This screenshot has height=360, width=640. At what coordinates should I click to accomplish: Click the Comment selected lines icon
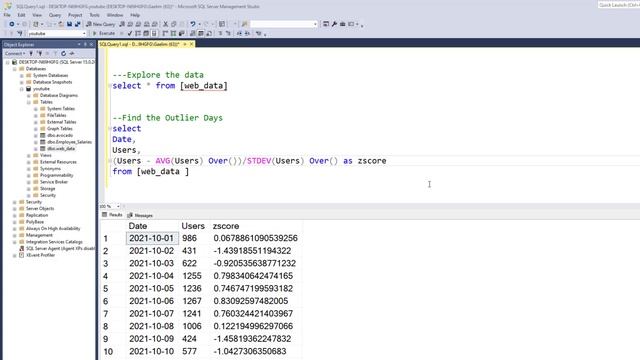[220, 33]
